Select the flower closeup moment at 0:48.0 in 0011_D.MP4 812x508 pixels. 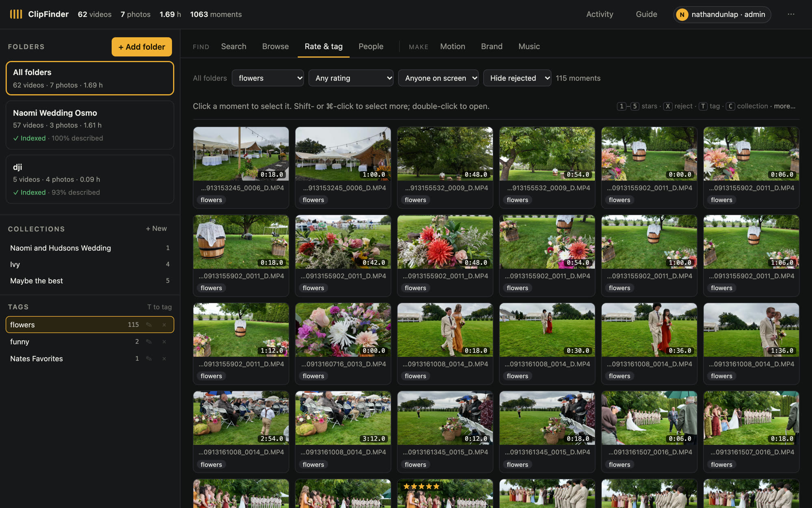click(445, 242)
